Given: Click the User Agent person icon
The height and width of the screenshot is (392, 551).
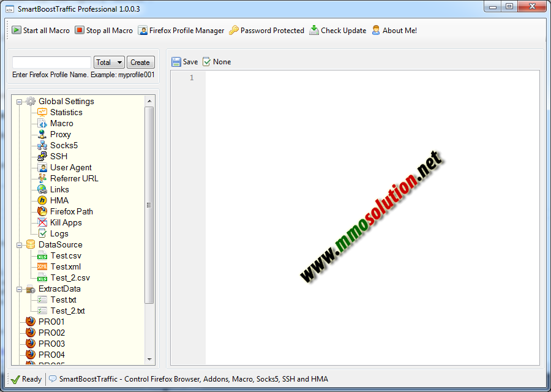Looking at the screenshot, I should pyautogui.click(x=42, y=167).
